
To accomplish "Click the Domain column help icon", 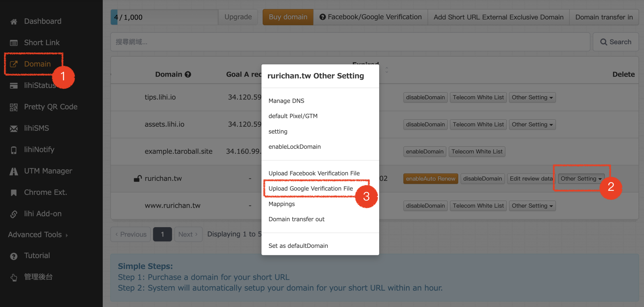I will click(x=188, y=75).
